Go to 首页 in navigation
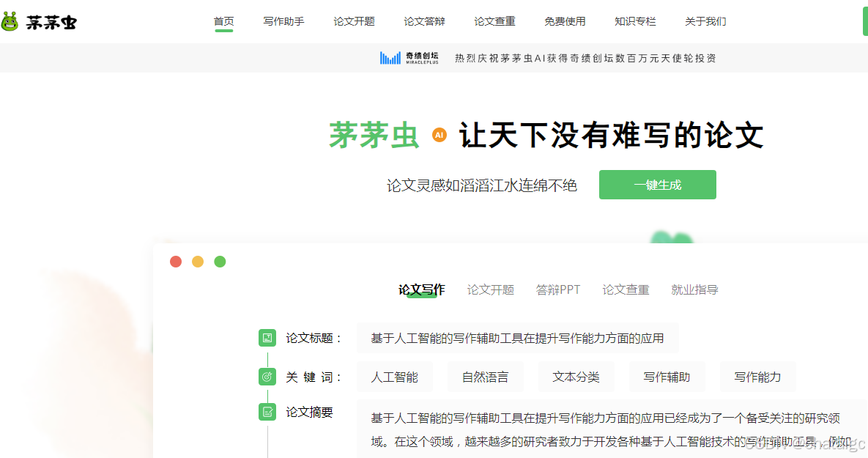Viewport: 868px width, 458px height. (223, 21)
